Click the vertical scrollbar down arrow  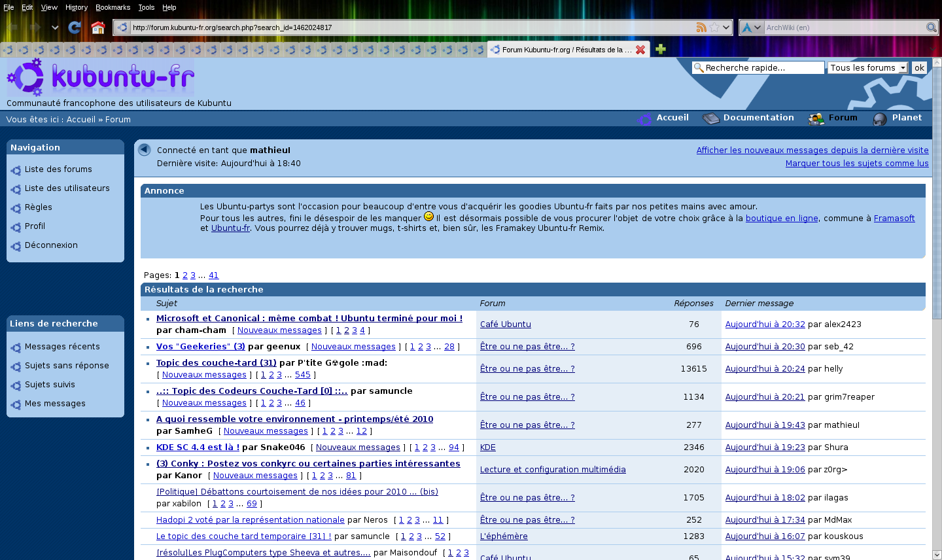pos(937,555)
